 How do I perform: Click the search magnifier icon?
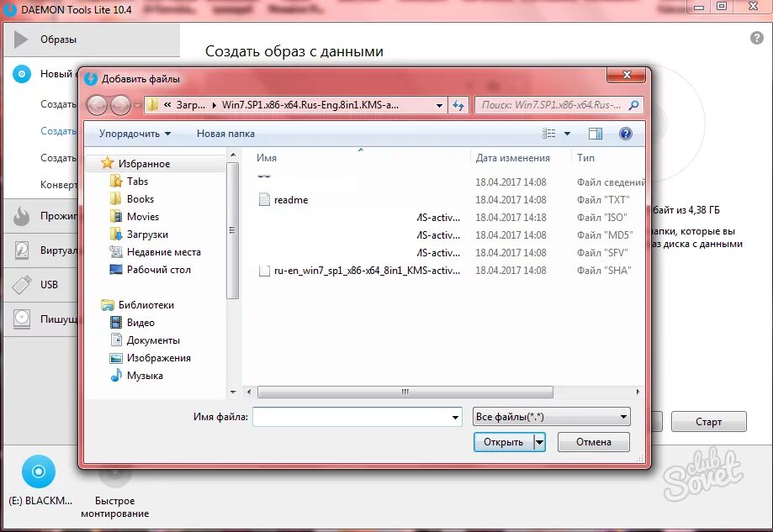pyautogui.click(x=634, y=105)
